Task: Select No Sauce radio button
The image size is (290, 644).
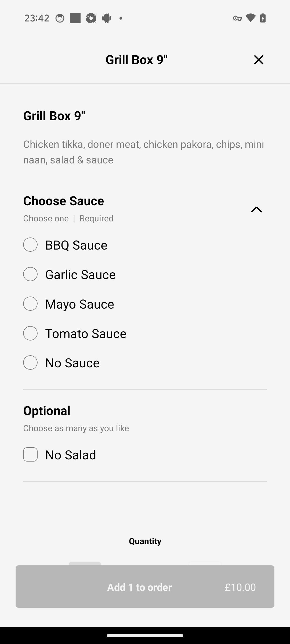Action: [x=30, y=363]
